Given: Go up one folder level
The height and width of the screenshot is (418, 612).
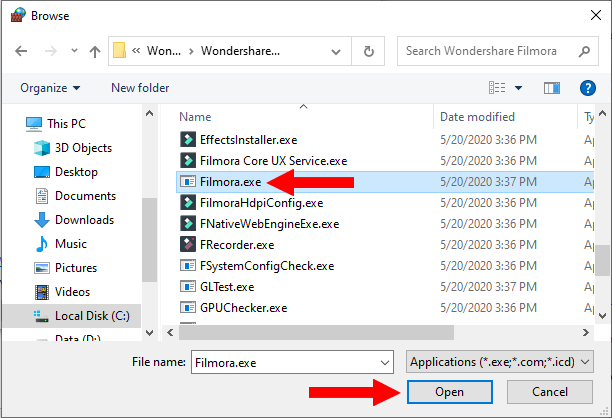Looking at the screenshot, I should pos(95,51).
